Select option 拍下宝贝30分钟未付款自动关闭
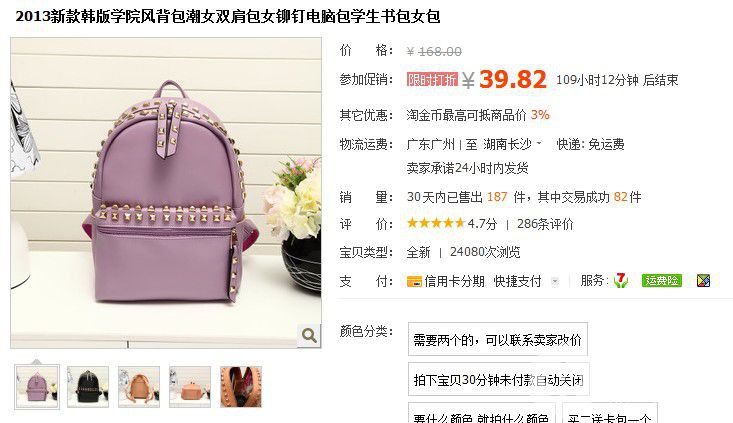 point(498,380)
